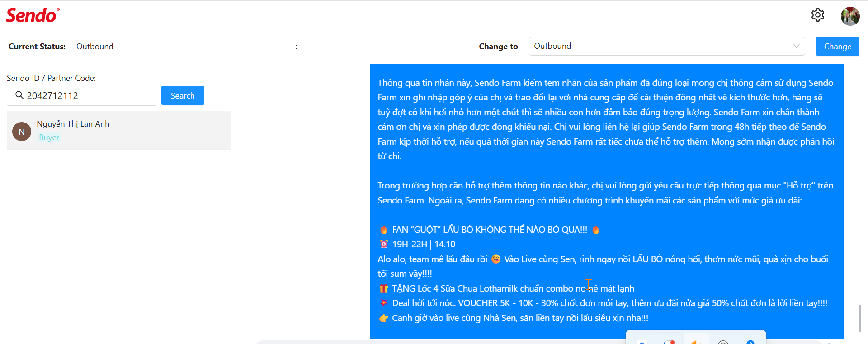
Task: Click the 'Trong trường hợp cần hỗ trợ' paragraph
Action: point(605,193)
